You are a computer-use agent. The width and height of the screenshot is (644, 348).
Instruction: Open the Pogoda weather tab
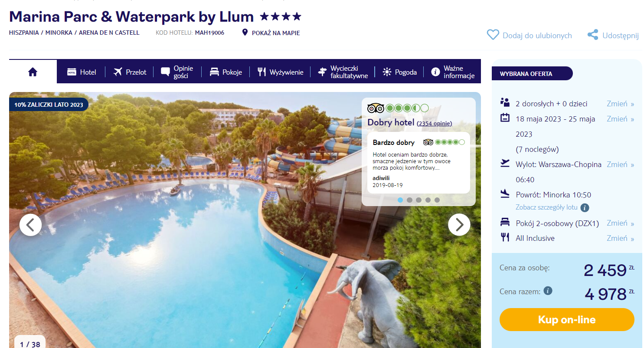click(x=399, y=72)
